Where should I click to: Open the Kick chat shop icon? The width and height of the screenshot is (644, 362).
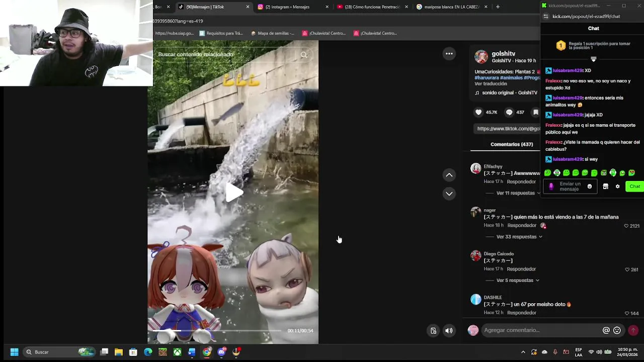606,187
